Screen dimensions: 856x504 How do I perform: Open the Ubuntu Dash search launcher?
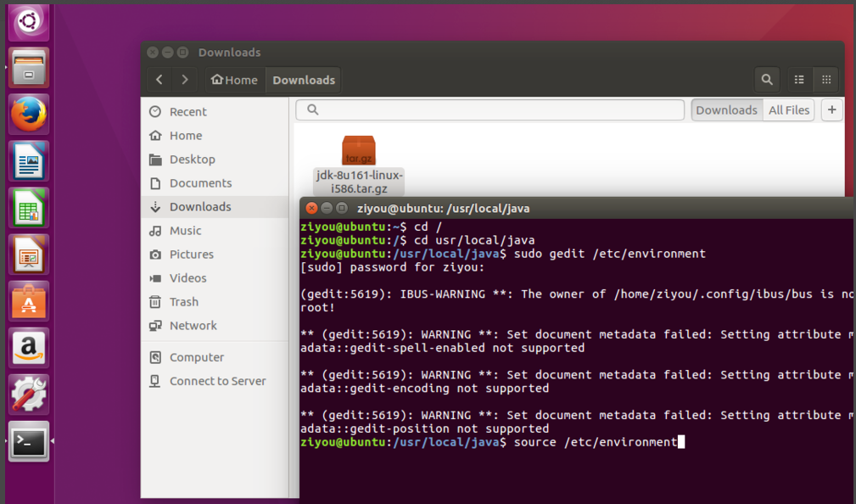click(x=28, y=22)
